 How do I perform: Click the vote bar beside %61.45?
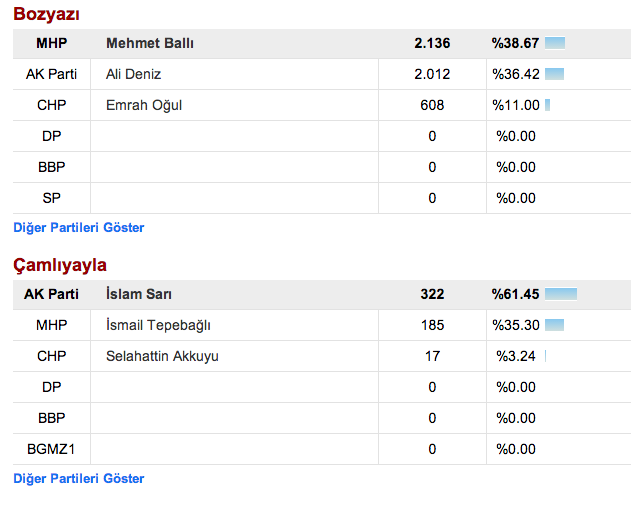[x=561, y=294]
